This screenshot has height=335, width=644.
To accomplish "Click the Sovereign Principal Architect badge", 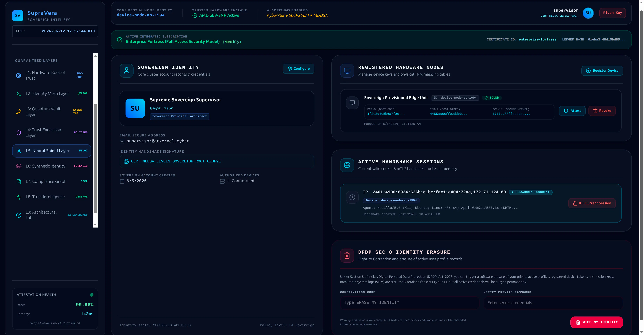I will coord(180,116).
